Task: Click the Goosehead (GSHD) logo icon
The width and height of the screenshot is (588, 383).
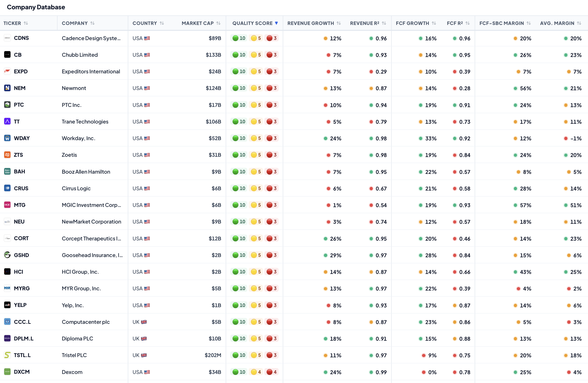Action: 7,255
